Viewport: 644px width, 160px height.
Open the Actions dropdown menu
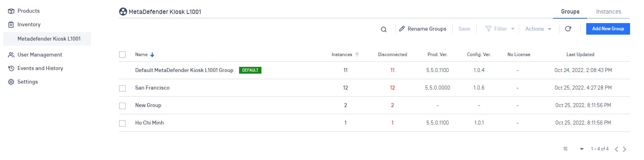(538, 29)
